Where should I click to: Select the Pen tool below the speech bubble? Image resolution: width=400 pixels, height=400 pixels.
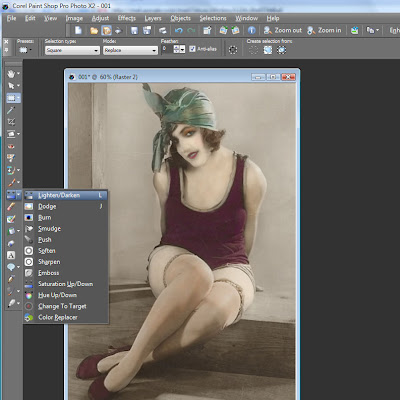tap(11, 279)
